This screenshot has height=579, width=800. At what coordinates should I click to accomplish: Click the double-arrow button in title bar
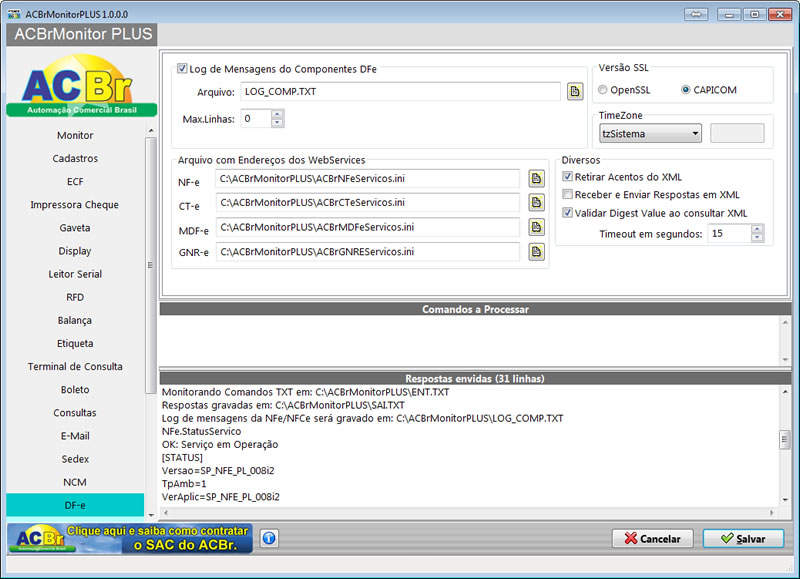click(x=696, y=14)
